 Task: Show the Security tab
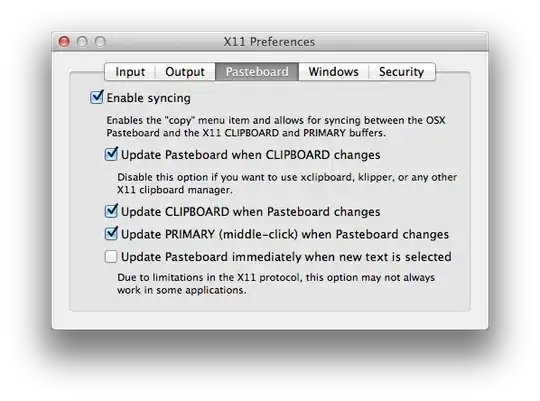coord(402,72)
